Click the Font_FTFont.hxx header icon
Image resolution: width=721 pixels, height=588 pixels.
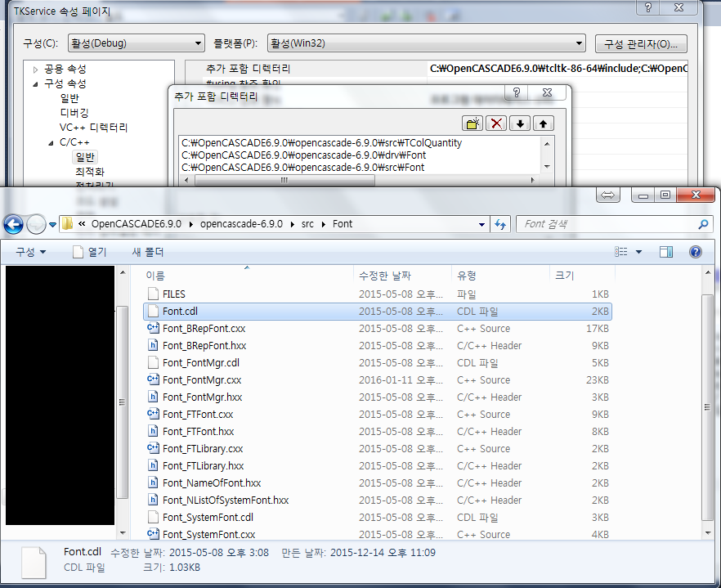(x=153, y=431)
